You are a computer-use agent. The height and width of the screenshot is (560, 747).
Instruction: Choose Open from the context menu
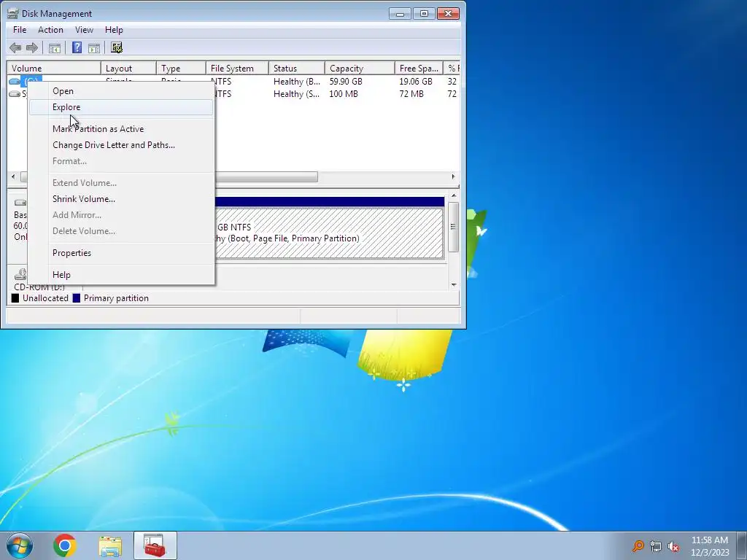pyautogui.click(x=121, y=91)
